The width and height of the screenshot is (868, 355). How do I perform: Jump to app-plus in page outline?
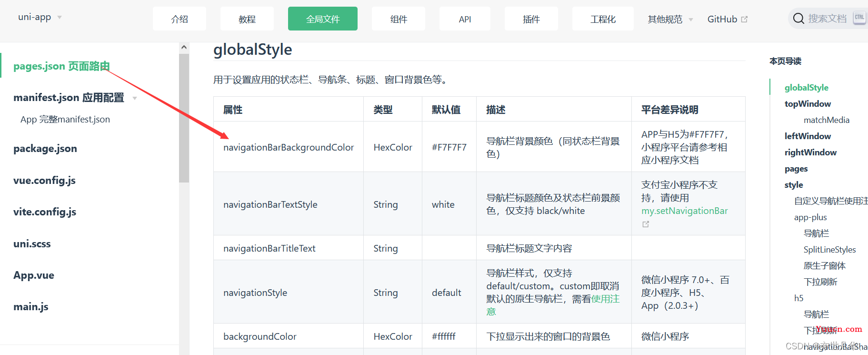point(810,217)
